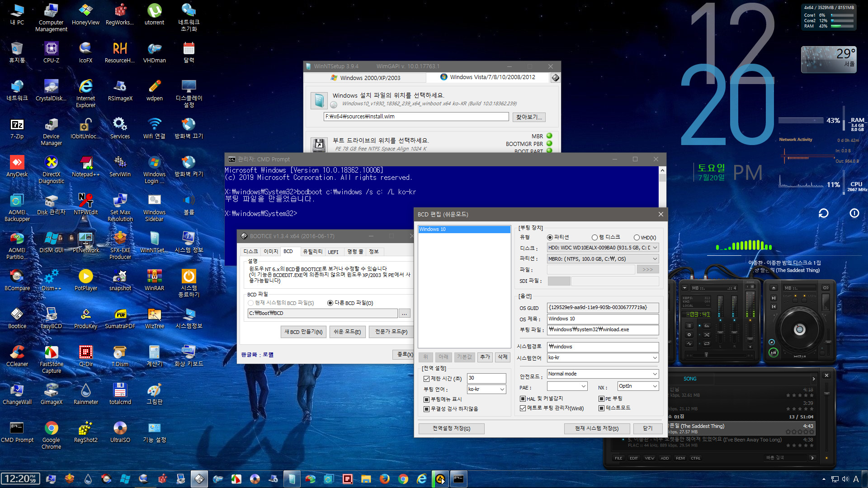Switch to the 디스크 tab in BOOTICE

point(250,252)
